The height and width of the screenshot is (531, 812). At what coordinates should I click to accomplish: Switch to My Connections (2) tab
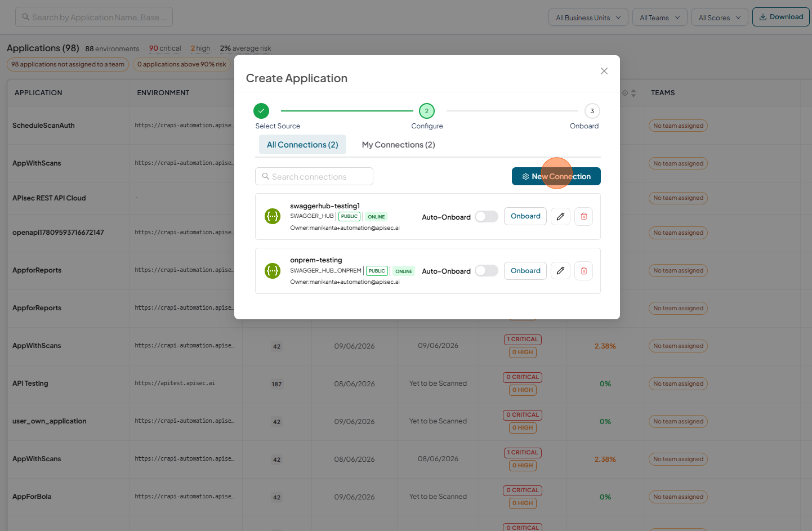pyautogui.click(x=399, y=145)
